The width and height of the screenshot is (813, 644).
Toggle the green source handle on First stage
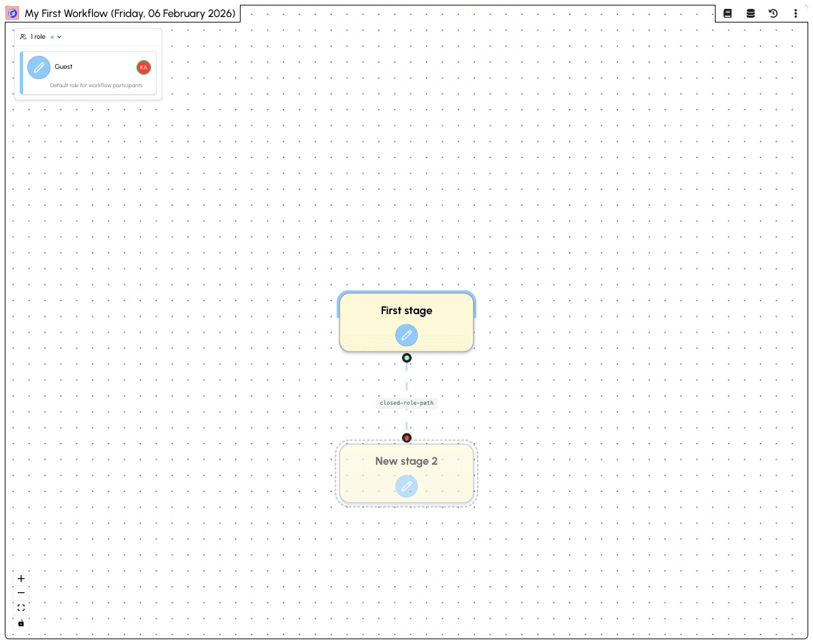click(x=407, y=357)
